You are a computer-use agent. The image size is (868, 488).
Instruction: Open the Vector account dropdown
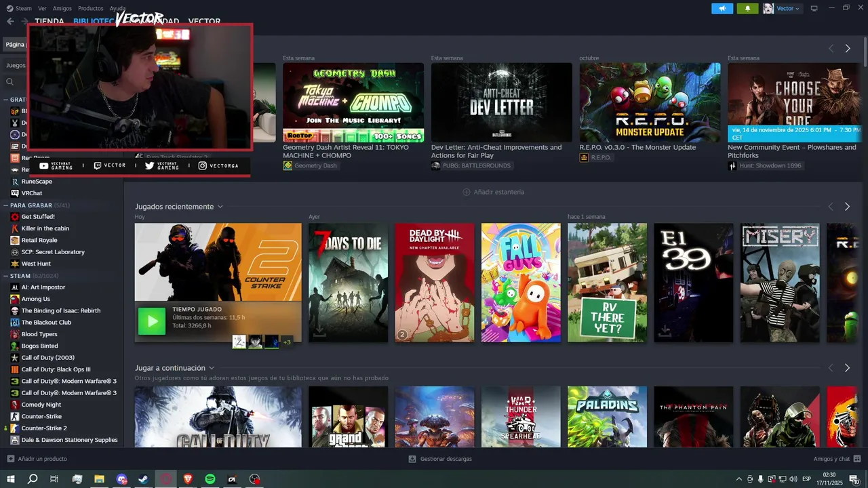point(783,8)
